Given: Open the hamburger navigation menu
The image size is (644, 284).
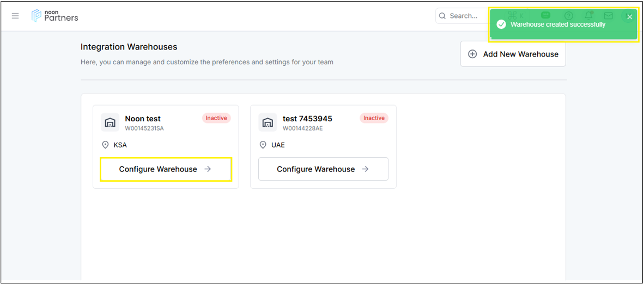Looking at the screenshot, I should pos(15,16).
